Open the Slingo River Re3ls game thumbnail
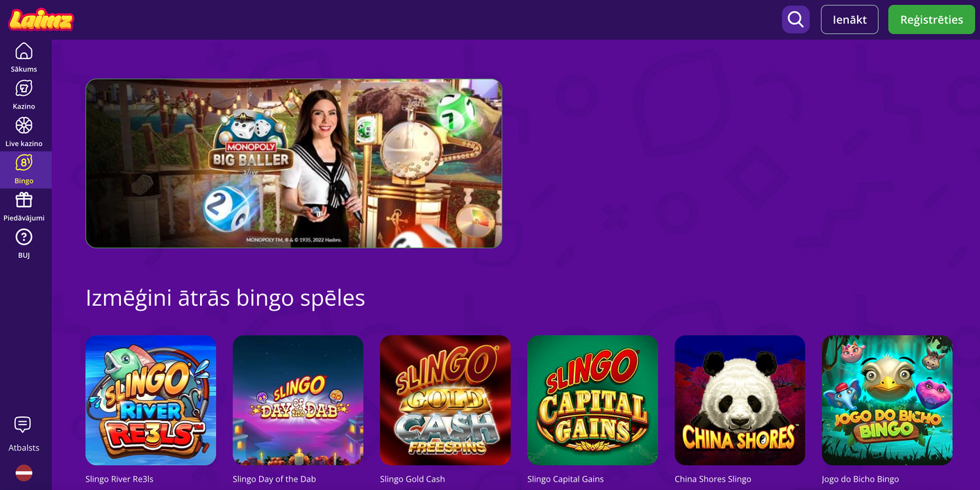The width and height of the screenshot is (980, 490). tap(151, 400)
